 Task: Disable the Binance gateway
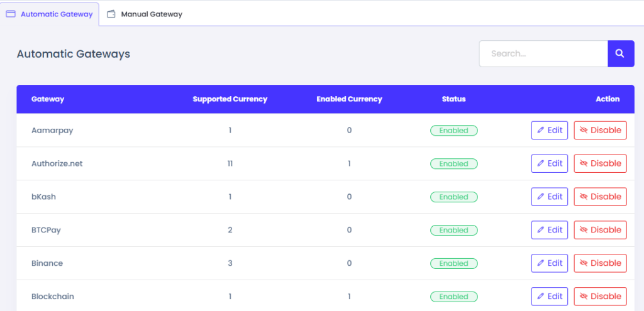click(x=600, y=263)
